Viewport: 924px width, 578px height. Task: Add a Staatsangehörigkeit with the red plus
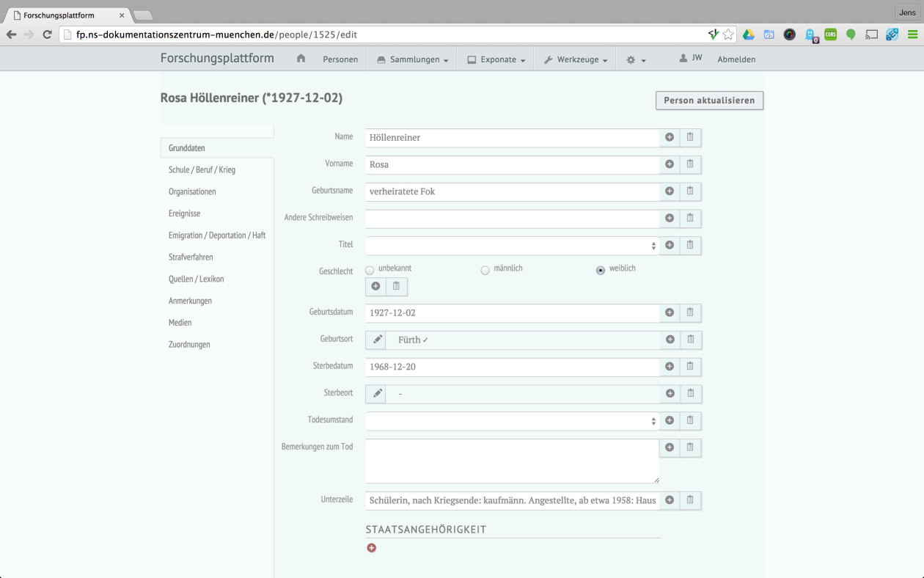(372, 548)
